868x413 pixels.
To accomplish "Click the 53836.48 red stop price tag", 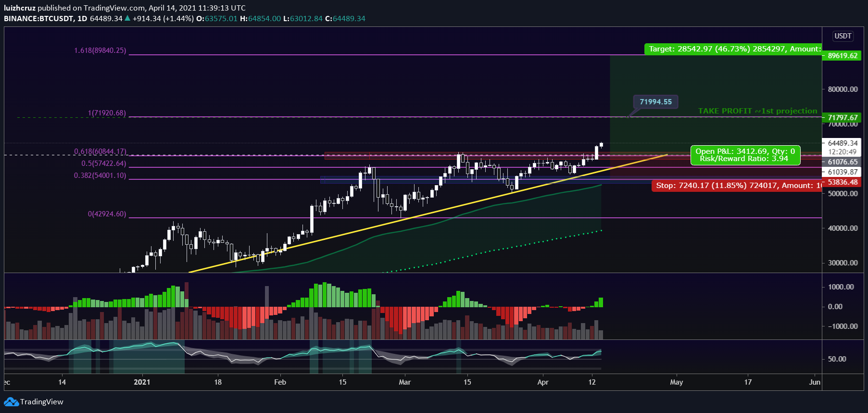I will 843,182.
